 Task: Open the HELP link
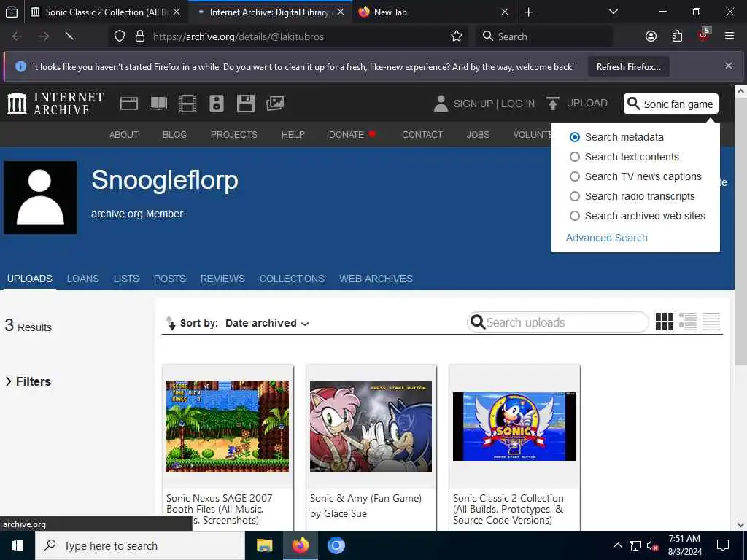pos(293,135)
